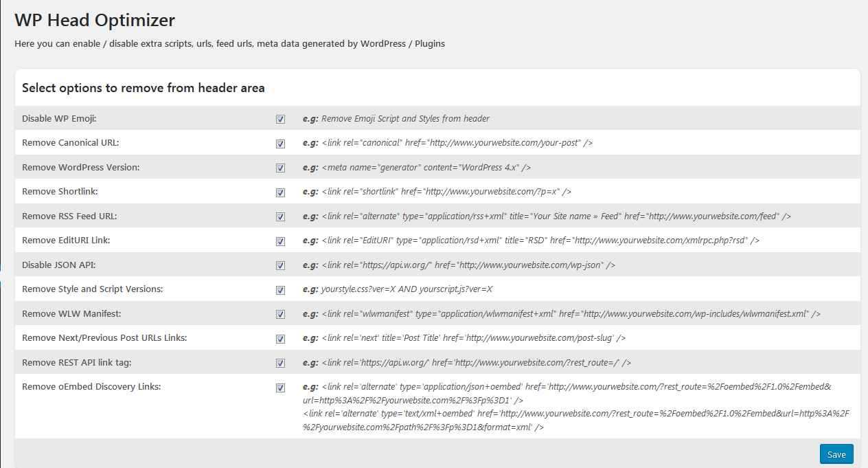Toggle the Remove Canonical URL checkbox
The height and width of the screenshot is (468, 868).
[280, 144]
